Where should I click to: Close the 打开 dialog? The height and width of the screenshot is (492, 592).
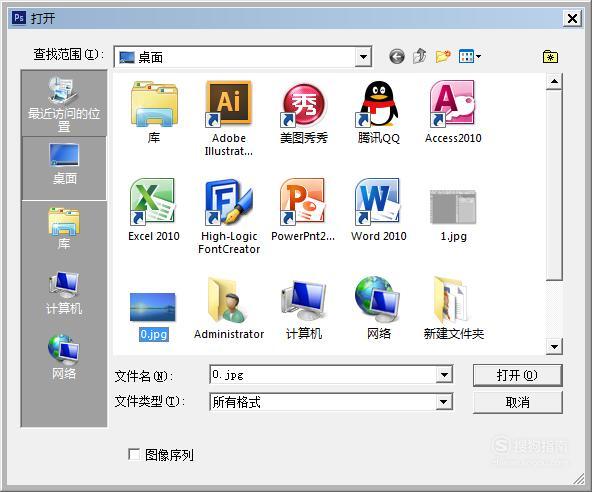572,18
